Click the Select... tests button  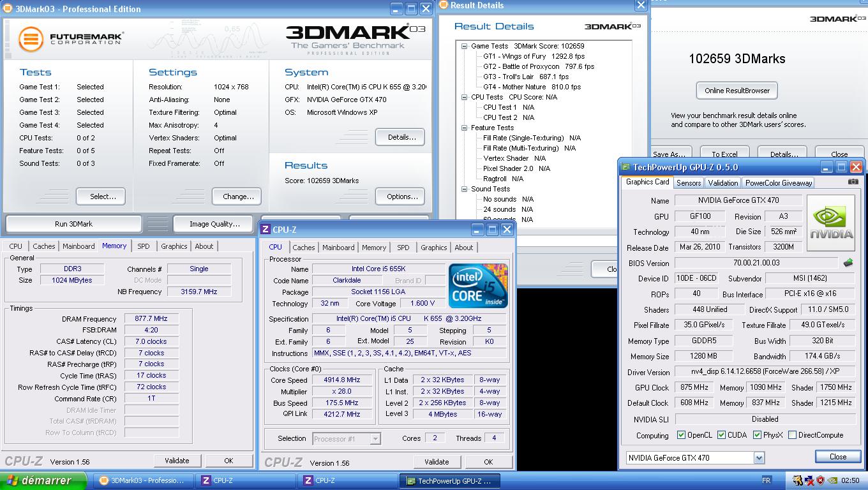[100, 197]
